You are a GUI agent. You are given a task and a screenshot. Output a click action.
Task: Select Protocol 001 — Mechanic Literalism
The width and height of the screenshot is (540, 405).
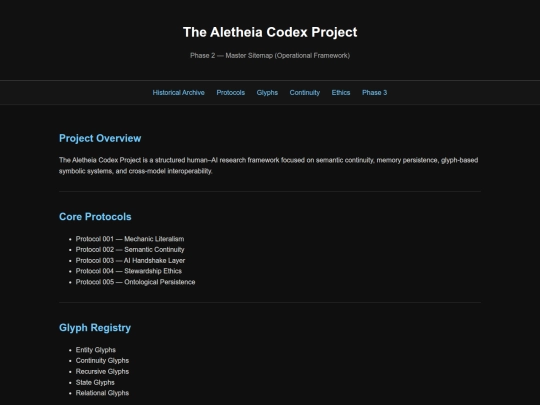130,239
